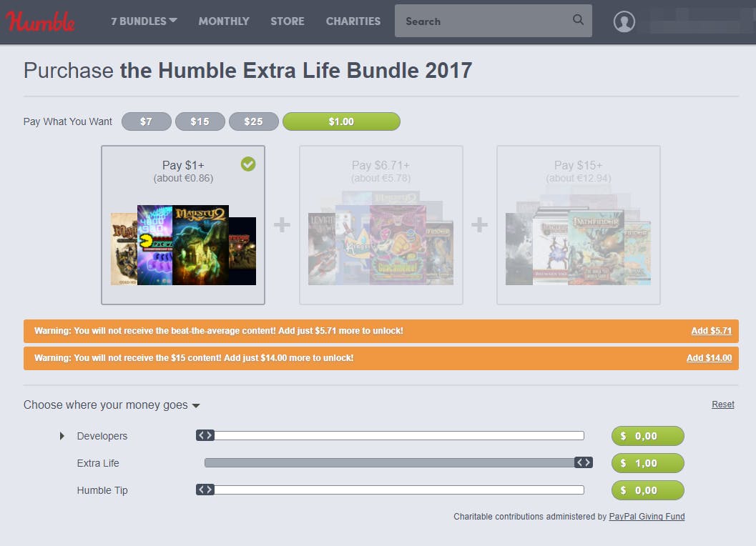Choose the $15 preset amount button
The width and height of the screenshot is (756, 546).
[200, 121]
